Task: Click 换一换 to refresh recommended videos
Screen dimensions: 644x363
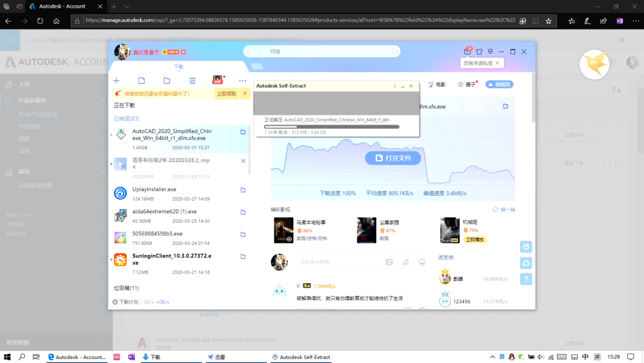Action: click(x=504, y=210)
